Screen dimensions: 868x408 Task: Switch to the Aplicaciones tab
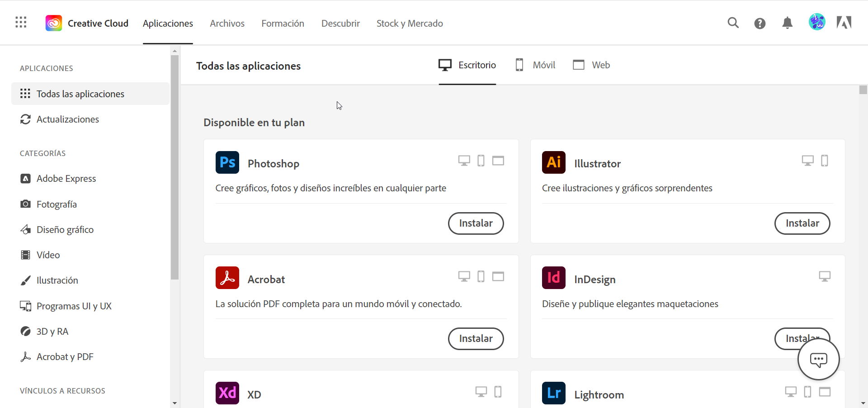(x=168, y=24)
